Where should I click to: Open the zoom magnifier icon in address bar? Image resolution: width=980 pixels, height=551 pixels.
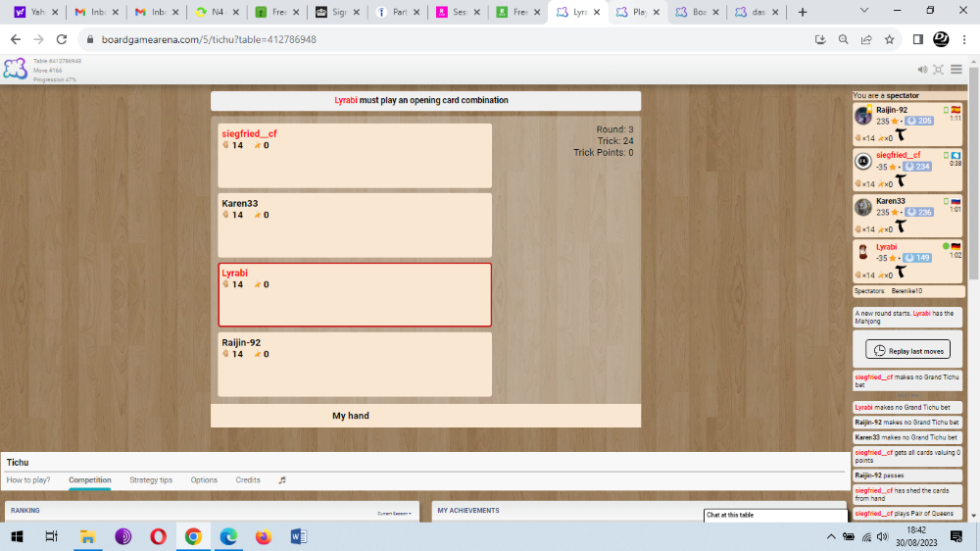click(843, 39)
